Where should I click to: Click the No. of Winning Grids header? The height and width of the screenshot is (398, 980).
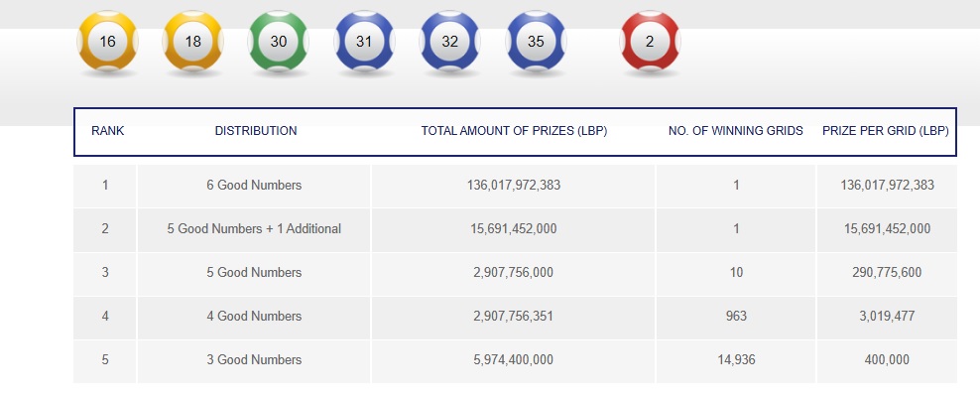click(736, 131)
